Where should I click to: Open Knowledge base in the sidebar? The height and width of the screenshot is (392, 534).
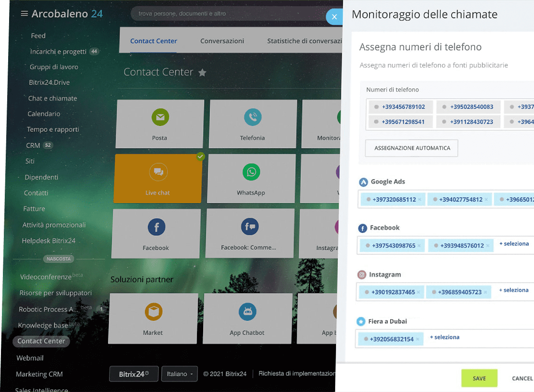click(43, 325)
